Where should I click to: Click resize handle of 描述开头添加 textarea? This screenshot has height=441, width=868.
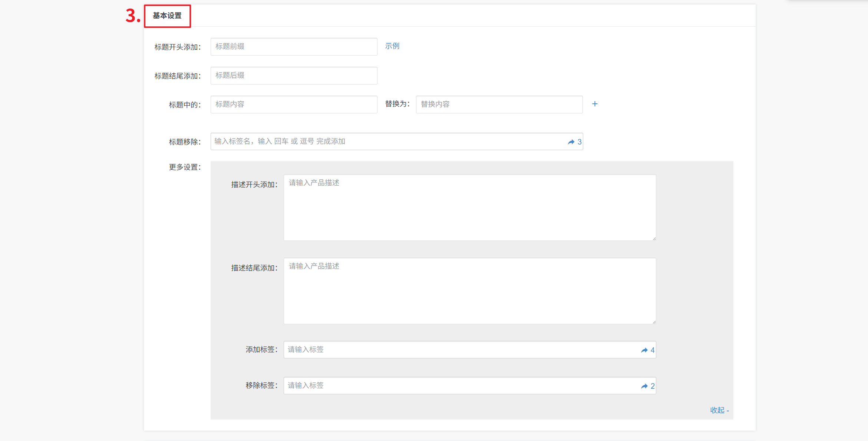click(x=654, y=239)
